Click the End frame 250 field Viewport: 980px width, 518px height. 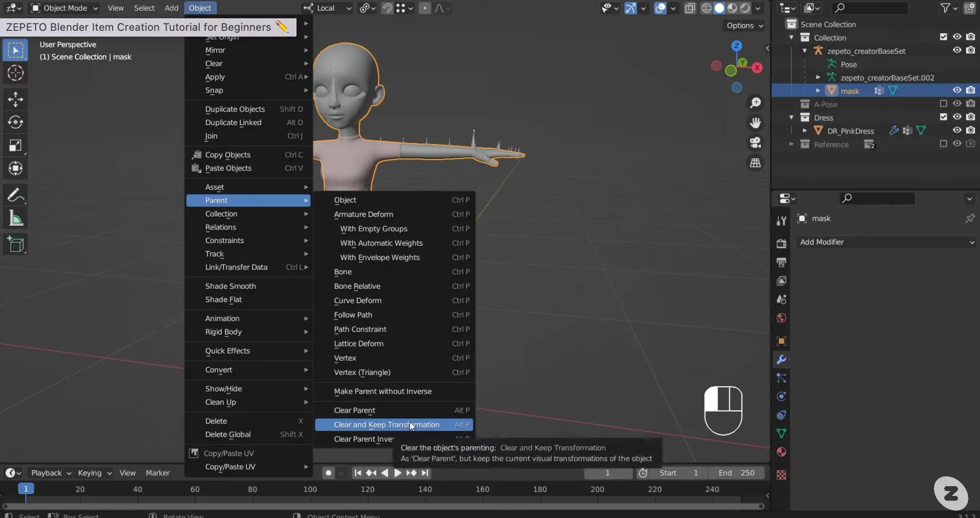(x=736, y=473)
